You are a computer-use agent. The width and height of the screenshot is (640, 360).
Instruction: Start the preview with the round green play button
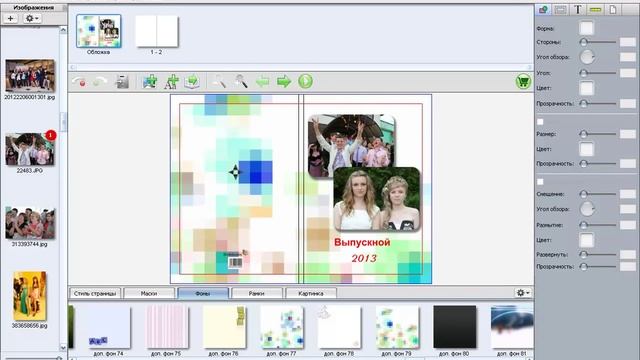[x=305, y=81]
